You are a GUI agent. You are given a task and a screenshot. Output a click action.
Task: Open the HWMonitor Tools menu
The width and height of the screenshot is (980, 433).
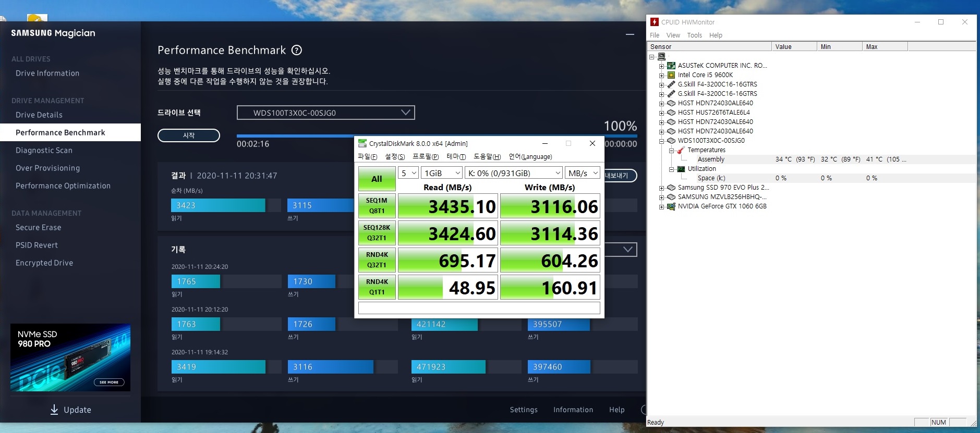pyautogui.click(x=694, y=35)
